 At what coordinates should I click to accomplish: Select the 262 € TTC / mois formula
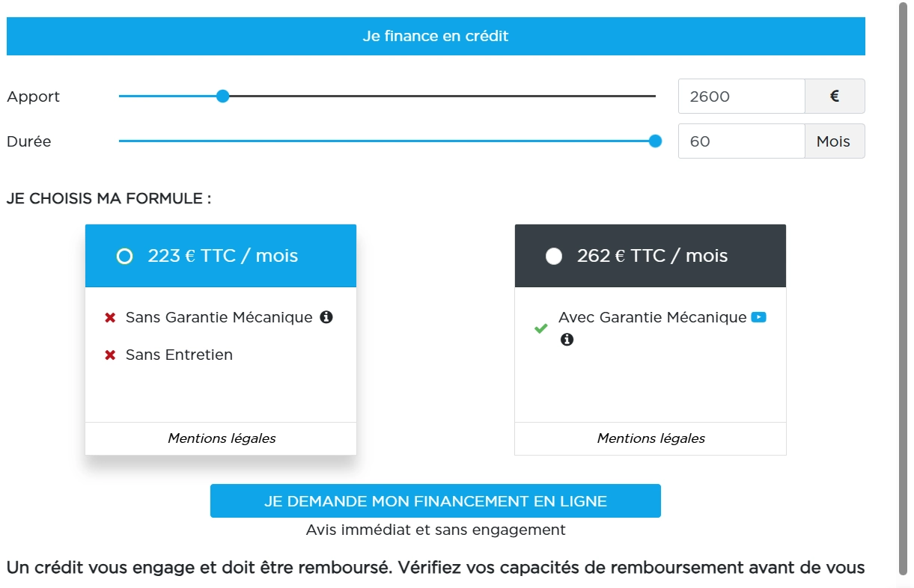pyautogui.click(x=554, y=257)
